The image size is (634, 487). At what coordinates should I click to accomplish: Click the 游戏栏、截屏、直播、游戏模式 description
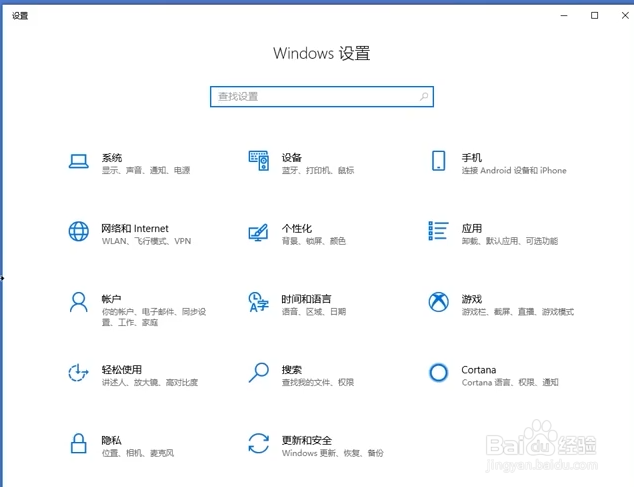[x=518, y=311]
